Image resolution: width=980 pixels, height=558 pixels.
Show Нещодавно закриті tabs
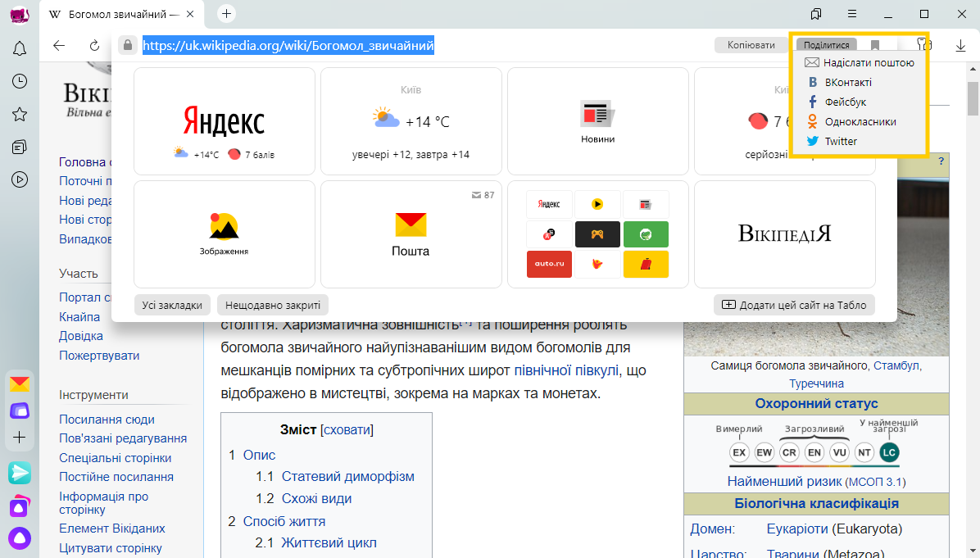tap(273, 305)
